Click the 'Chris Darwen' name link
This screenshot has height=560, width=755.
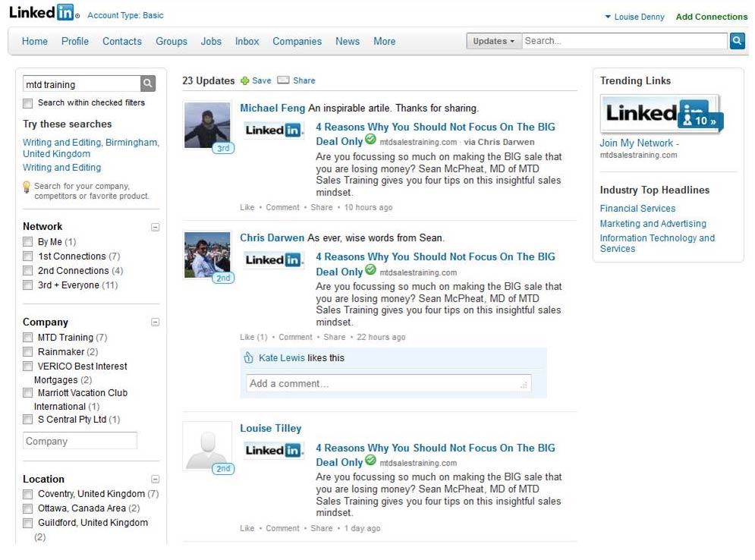coord(272,238)
